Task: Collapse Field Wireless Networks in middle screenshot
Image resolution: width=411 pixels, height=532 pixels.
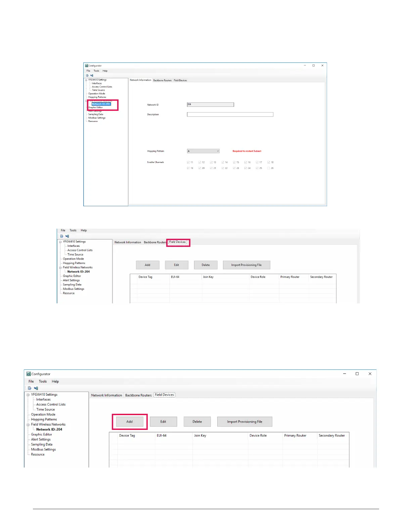Action: tap(60, 268)
